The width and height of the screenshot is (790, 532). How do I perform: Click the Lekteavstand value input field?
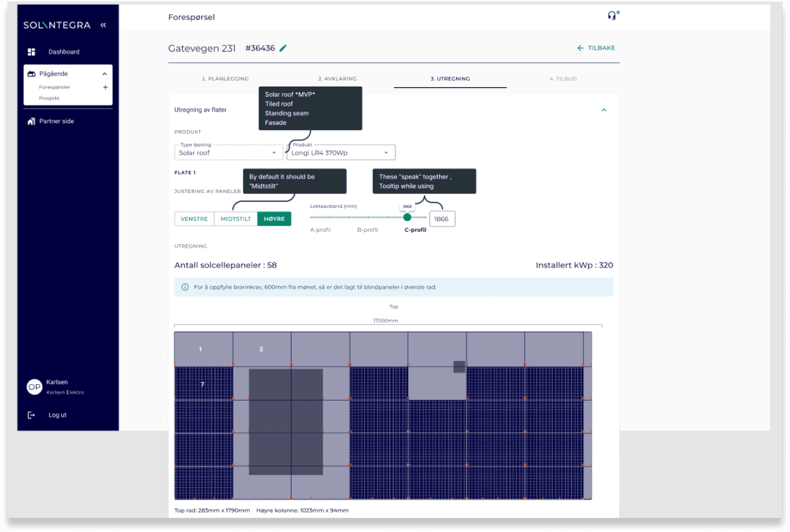[x=442, y=219]
